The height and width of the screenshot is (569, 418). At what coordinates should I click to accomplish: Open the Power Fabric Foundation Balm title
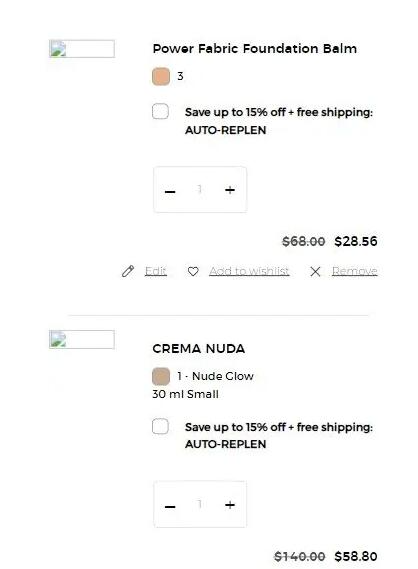point(255,49)
